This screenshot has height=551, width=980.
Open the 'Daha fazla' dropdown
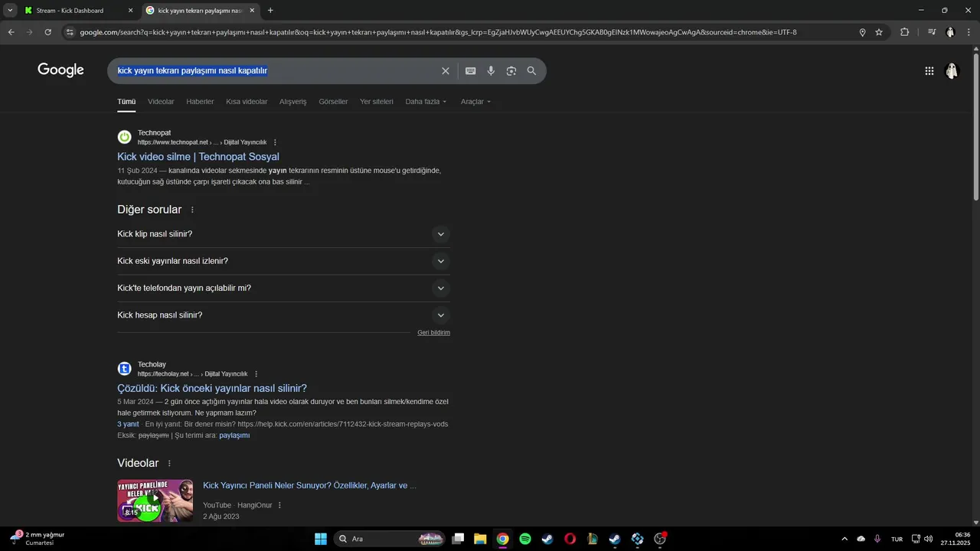(426, 102)
